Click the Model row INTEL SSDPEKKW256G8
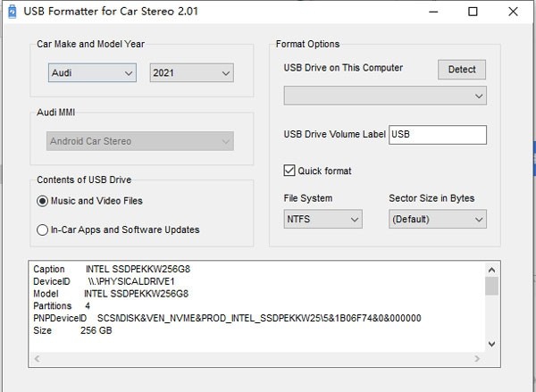Screen dimensions: 536x392 click(111, 294)
